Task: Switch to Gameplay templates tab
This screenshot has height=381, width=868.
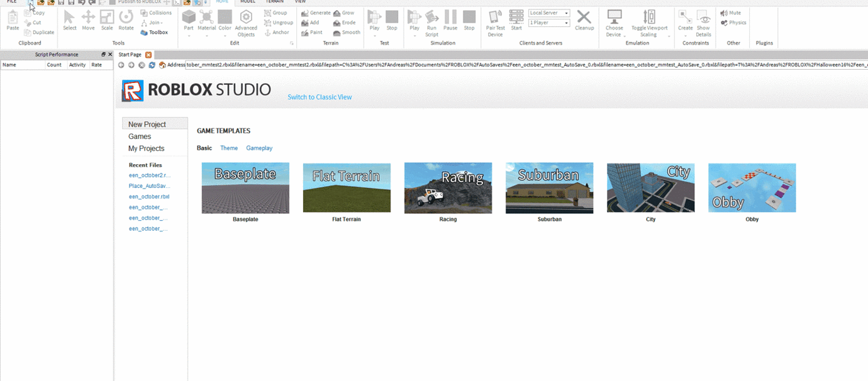Action: pos(259,148)
